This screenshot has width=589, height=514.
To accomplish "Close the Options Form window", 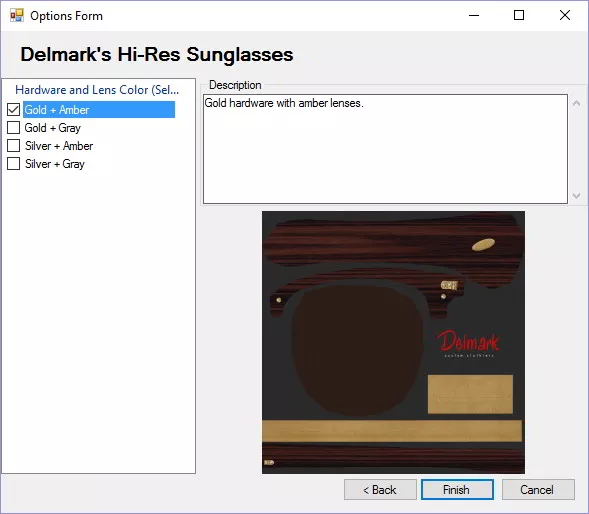I will click(x=565, y=15).
